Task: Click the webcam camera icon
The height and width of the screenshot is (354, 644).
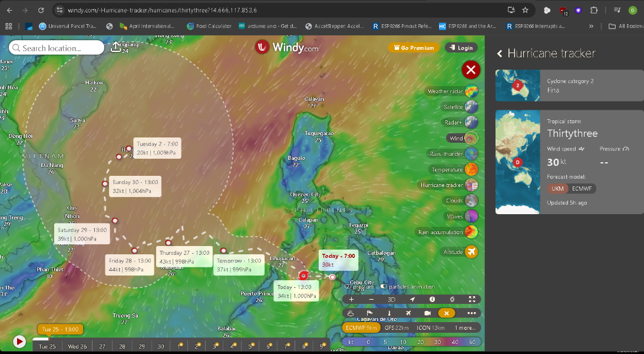Action: coord(428,313)
